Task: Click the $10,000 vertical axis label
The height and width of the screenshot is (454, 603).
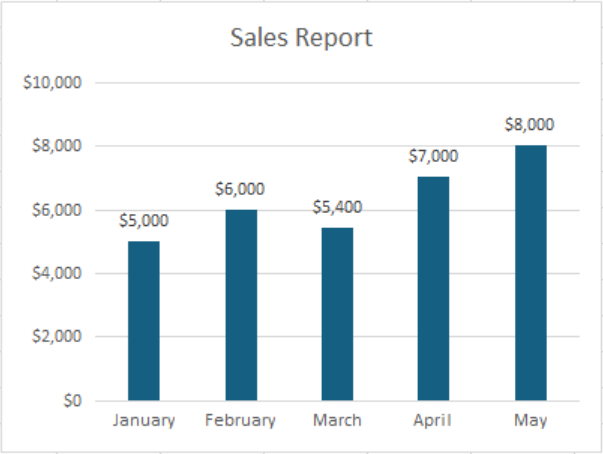Action: pos(52,83)
